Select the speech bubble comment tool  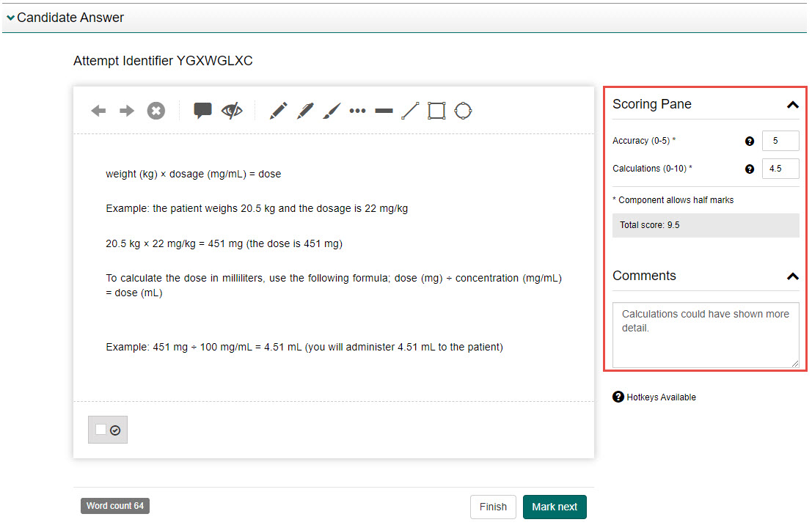click(202, 111)
